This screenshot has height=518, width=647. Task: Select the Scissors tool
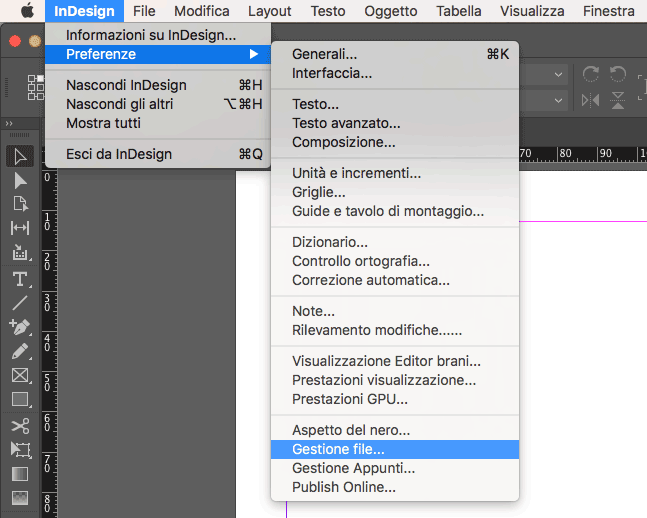click(x=20, y=426)
